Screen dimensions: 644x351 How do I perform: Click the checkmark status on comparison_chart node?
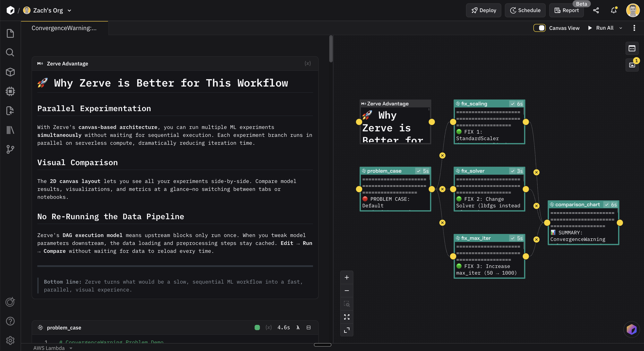point(607,204)
